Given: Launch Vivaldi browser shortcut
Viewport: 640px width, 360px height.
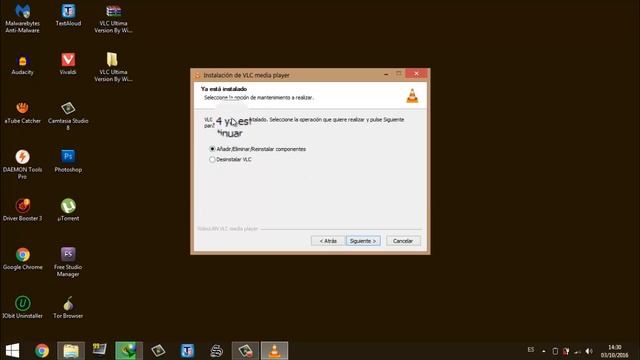Looking at the screenshot, I should (x=68, y=64).
